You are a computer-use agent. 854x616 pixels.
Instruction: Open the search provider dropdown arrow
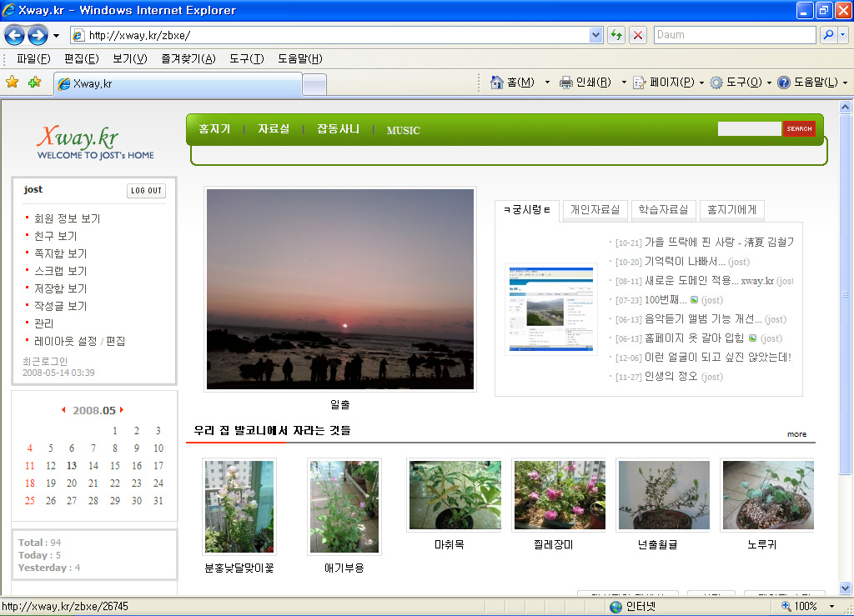coord(843,35)
